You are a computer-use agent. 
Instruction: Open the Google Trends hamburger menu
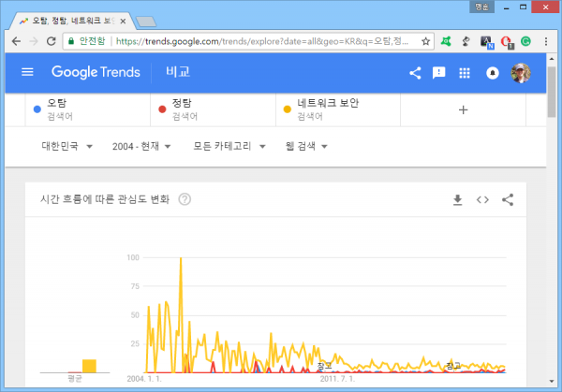tap(27, 72)
